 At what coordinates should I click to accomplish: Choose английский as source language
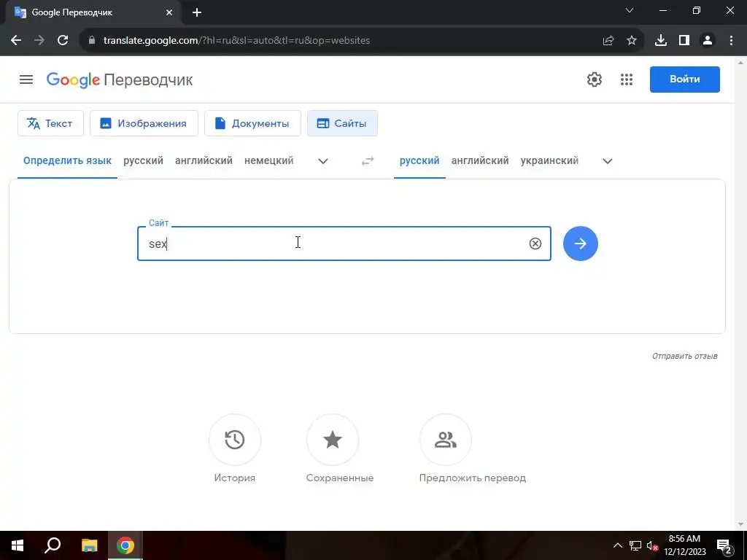pyautogui.click(x=204, y=161)
